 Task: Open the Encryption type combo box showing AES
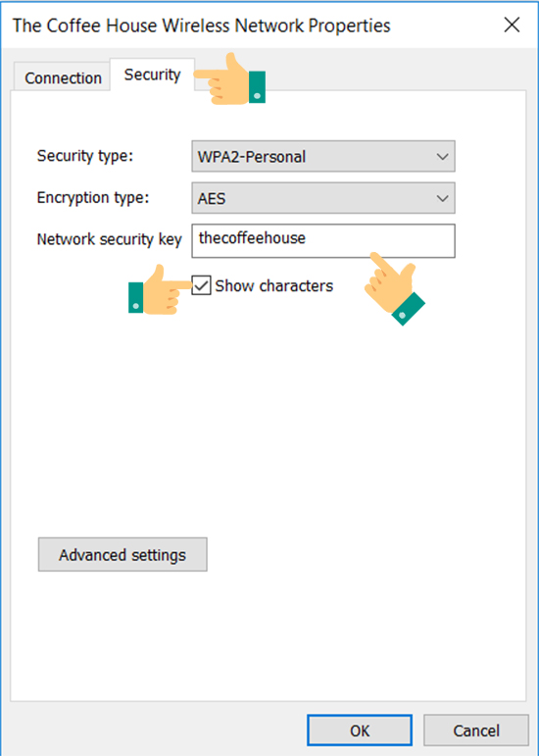pos(323,198)
